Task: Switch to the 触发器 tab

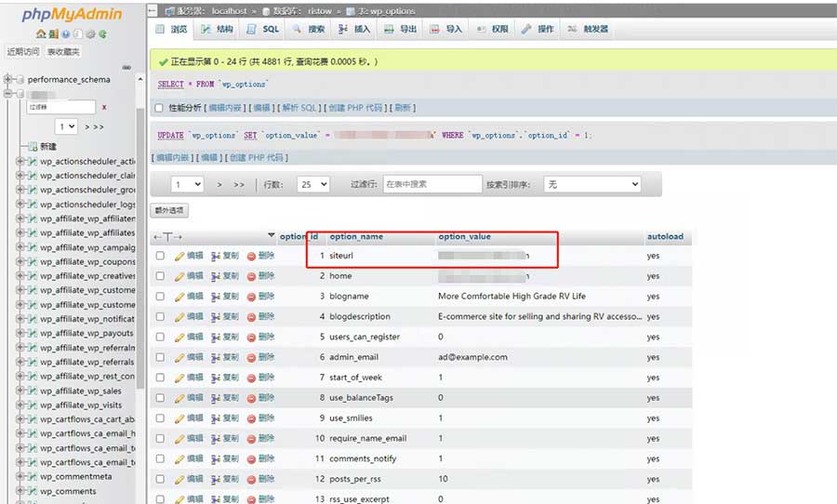Action: click(x=587, y=30)
